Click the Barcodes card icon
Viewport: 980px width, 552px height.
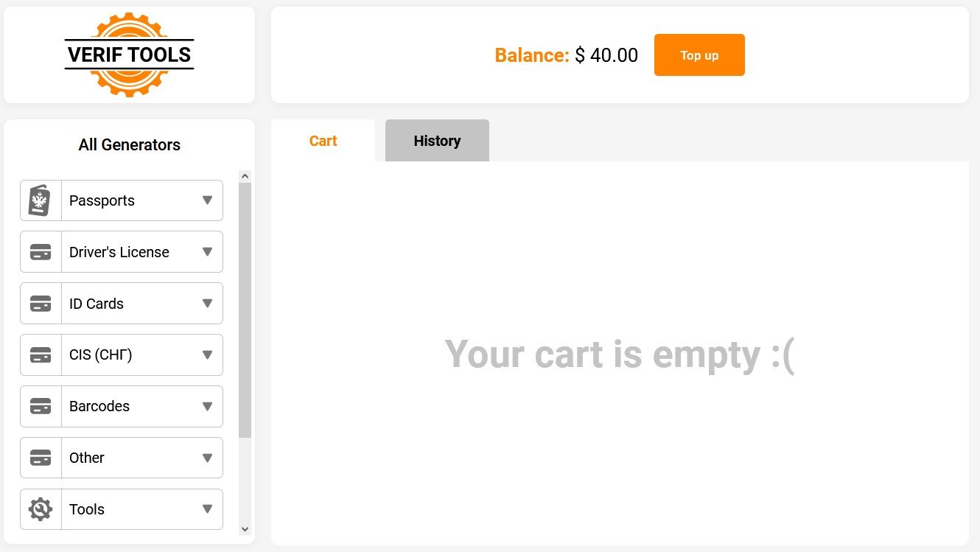41,406
